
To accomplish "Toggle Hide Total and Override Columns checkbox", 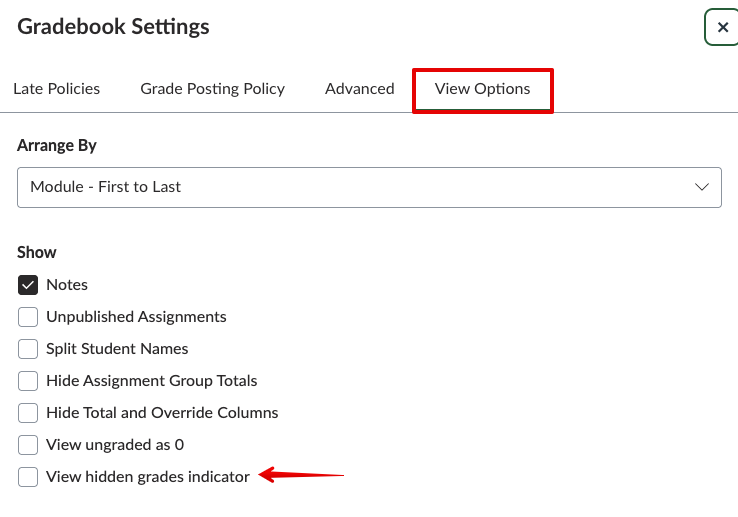I will coord(28,413).
